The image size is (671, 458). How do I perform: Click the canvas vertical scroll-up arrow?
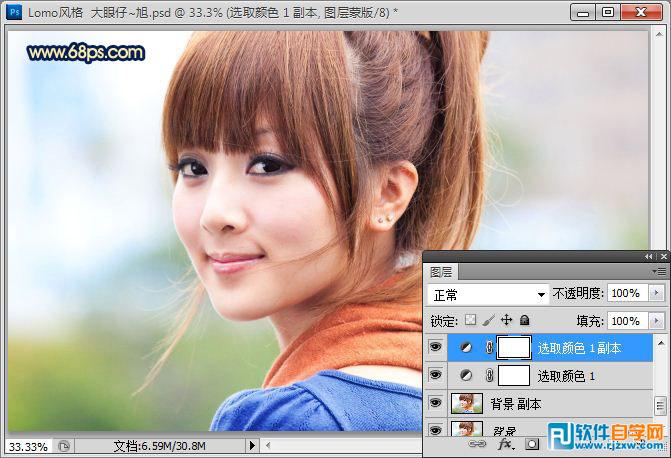click(659, 33)
